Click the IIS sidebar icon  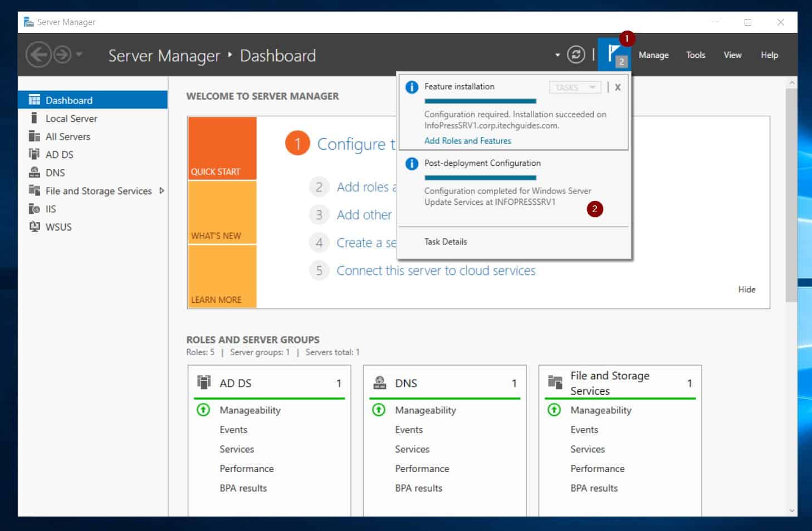coord(35,209)
